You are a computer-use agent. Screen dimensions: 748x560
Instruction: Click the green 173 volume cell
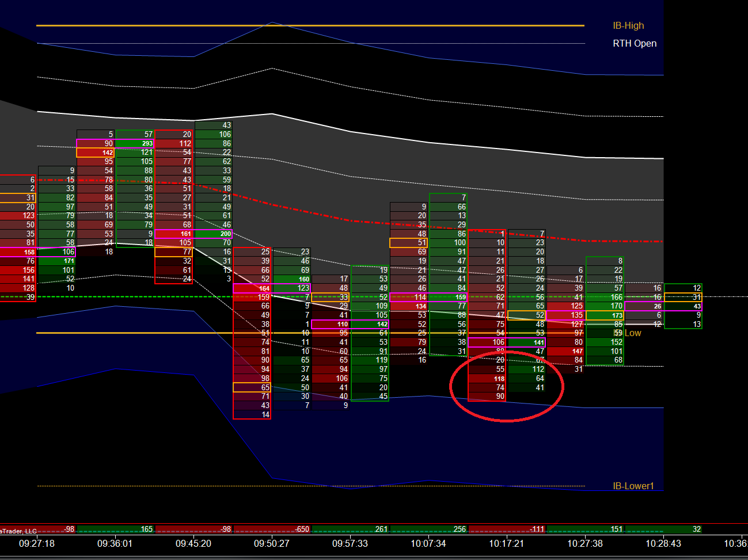click(x=605, y=315)
